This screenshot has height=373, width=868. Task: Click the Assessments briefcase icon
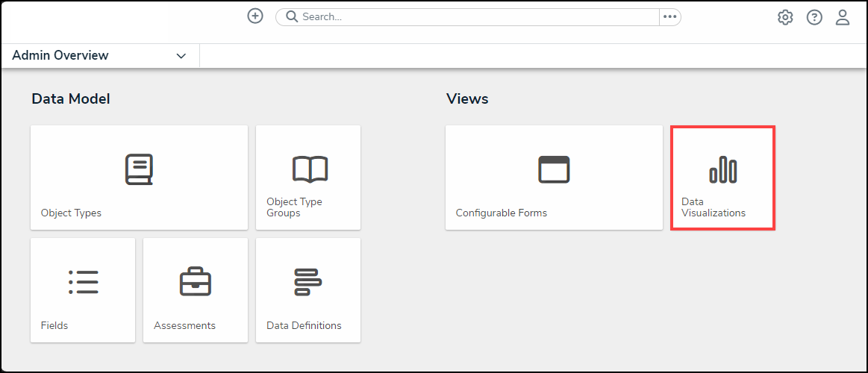196,282
